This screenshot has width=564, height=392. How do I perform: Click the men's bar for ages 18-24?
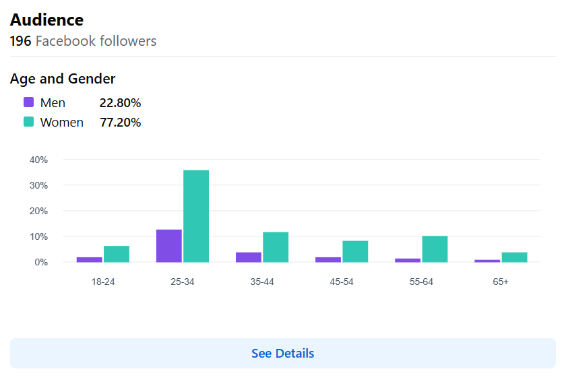click(90, 259)
